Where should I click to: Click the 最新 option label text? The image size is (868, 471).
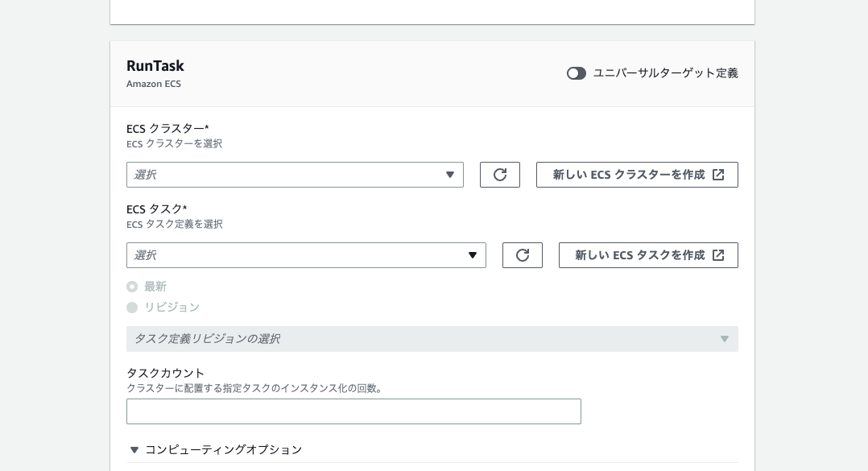(155, 287)
